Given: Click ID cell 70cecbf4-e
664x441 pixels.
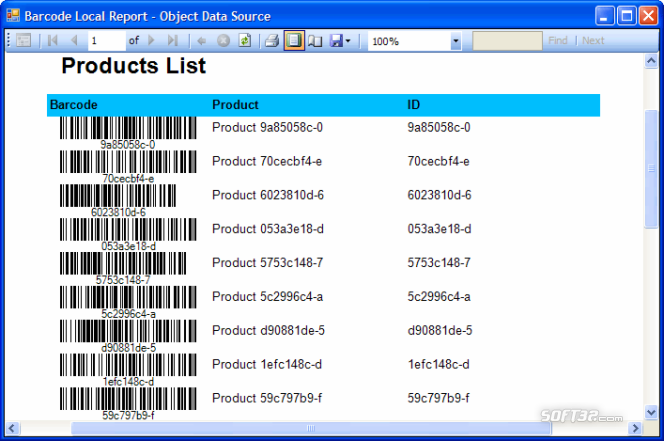Looking at the screenshot, I should pos(438,161).
